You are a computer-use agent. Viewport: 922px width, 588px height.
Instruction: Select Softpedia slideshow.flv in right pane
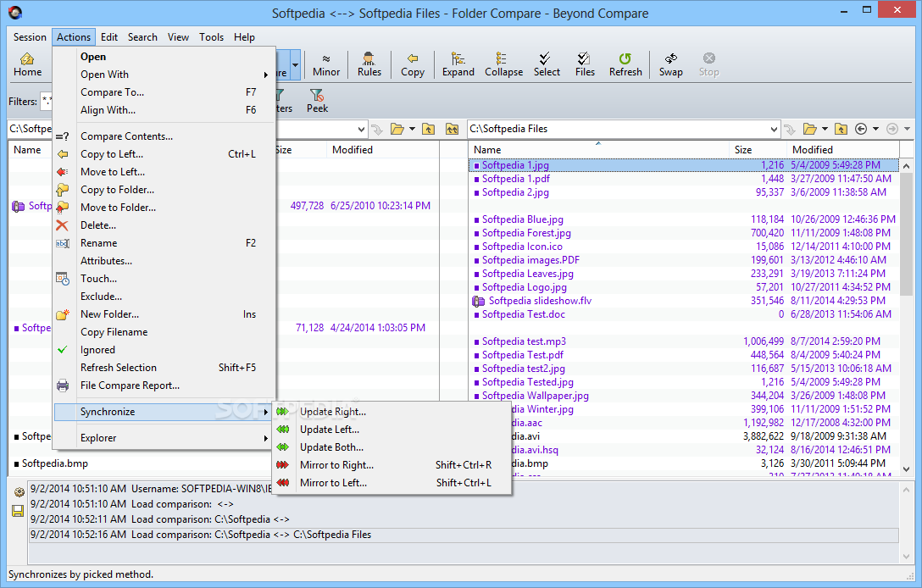[x=684, y=301]
